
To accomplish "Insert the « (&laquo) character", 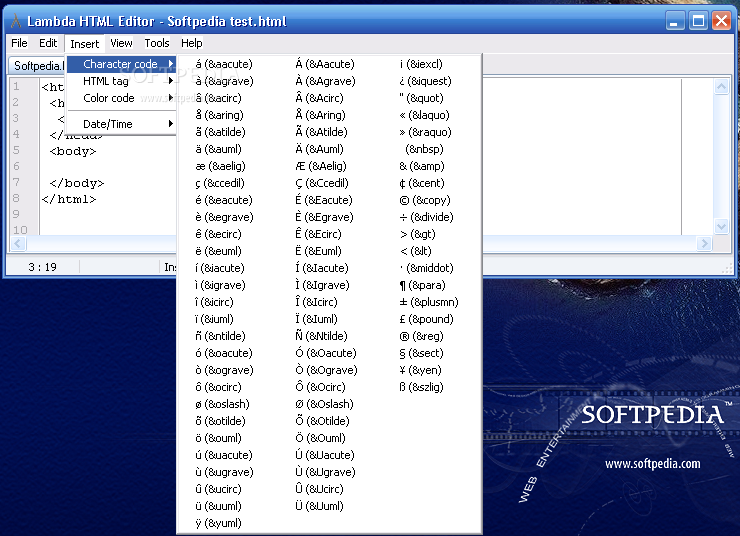I will (424, 115).
